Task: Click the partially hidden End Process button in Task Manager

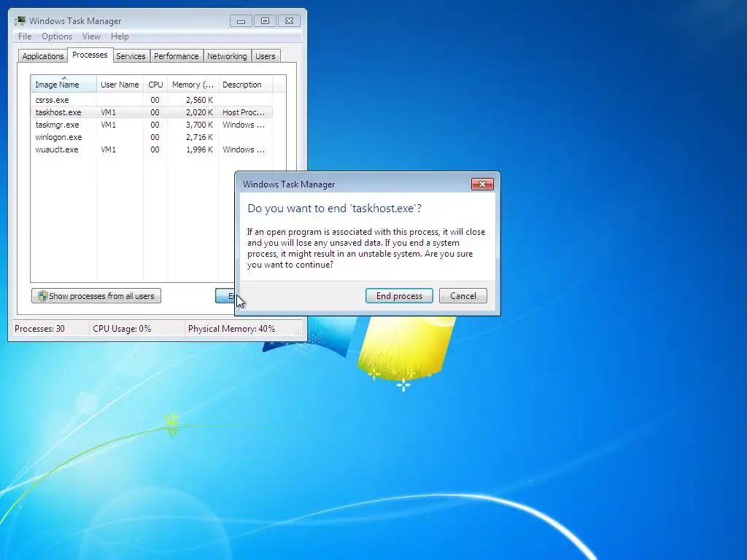Action: tap(225, 296)
